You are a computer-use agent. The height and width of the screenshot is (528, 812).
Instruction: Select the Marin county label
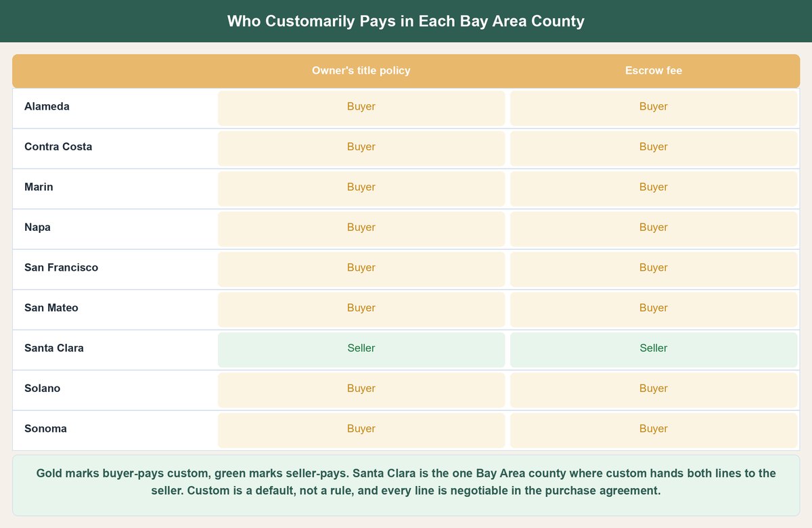39,187
